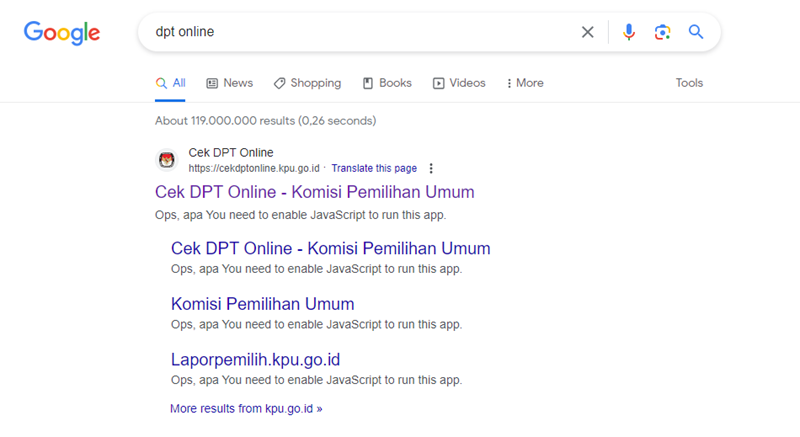Open main Cek DPT Online result title
The width and height of the screenshot is (800, 437).
(314, 192)
